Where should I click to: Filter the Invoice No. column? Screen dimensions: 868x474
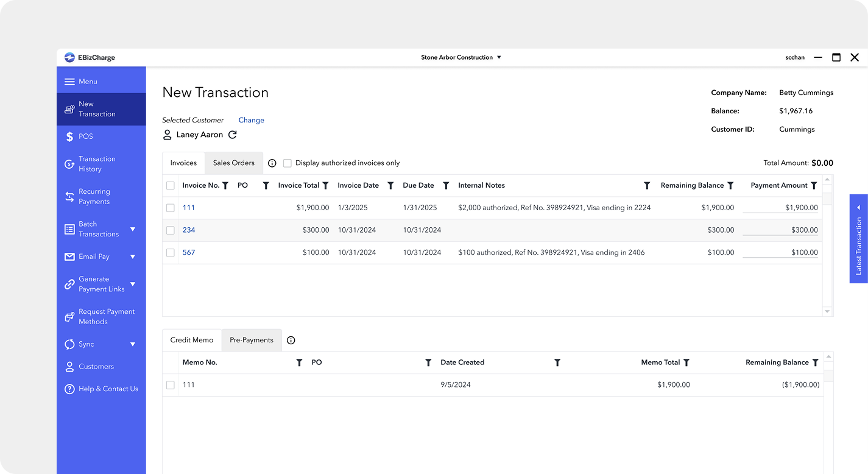pyautogui.click(x=225, y=186)
